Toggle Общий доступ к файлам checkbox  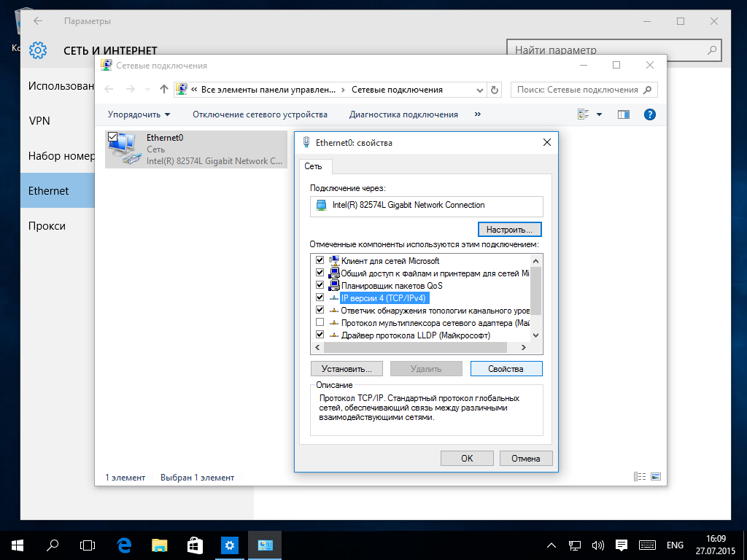(320, 273)
